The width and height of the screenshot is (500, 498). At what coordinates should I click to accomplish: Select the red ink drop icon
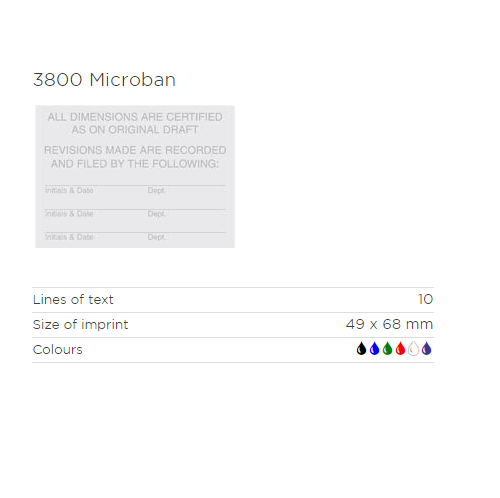click(400, 349)
